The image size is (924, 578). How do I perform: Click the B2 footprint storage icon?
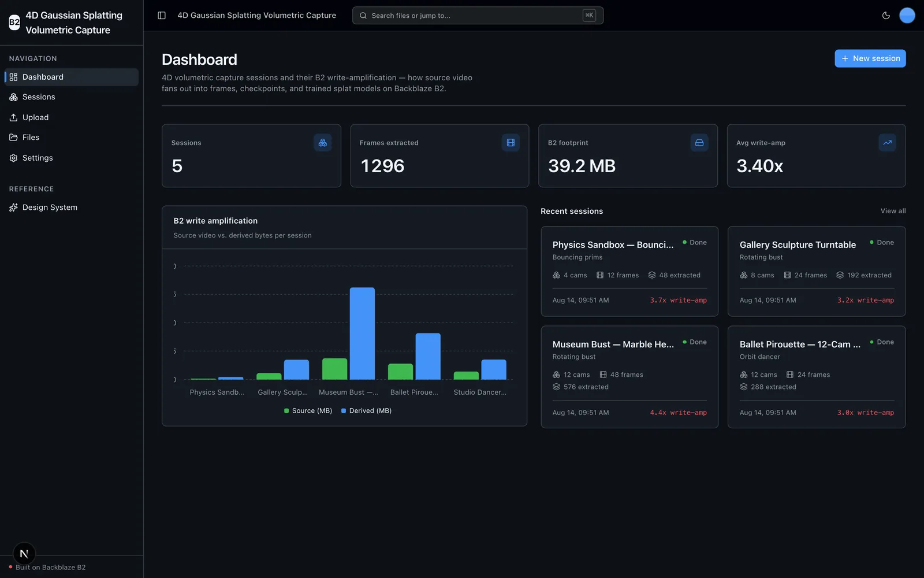tap(699, 143)
